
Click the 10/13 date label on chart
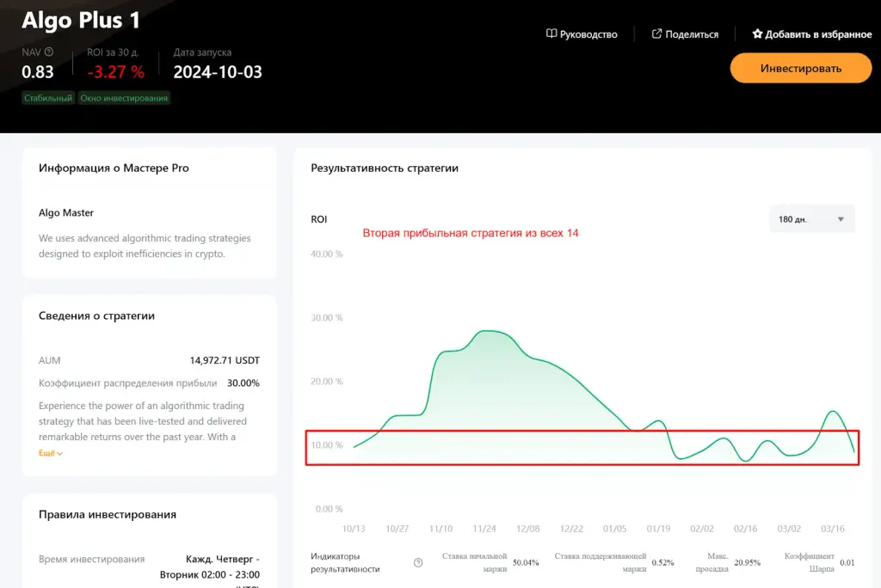pyautogui.click(x=354, y=529)
